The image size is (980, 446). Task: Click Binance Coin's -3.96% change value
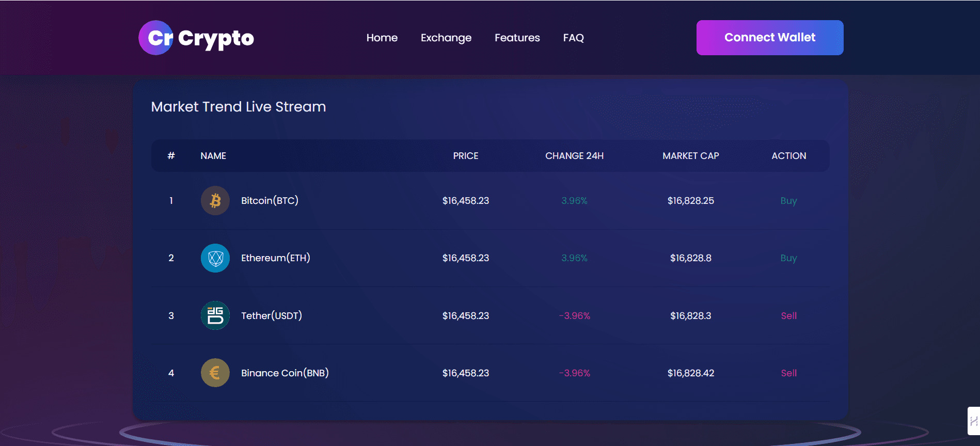click(574, 373)
